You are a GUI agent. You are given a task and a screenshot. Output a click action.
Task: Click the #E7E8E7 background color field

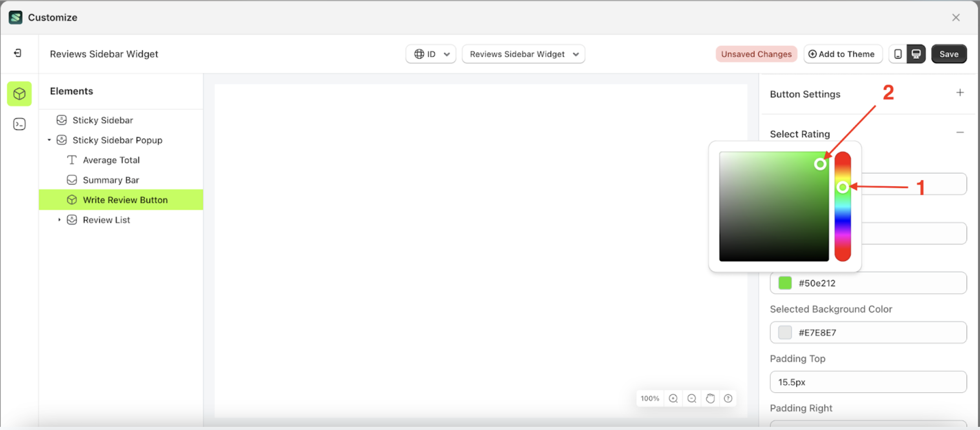pyautogui.click(x=867, y=332)
